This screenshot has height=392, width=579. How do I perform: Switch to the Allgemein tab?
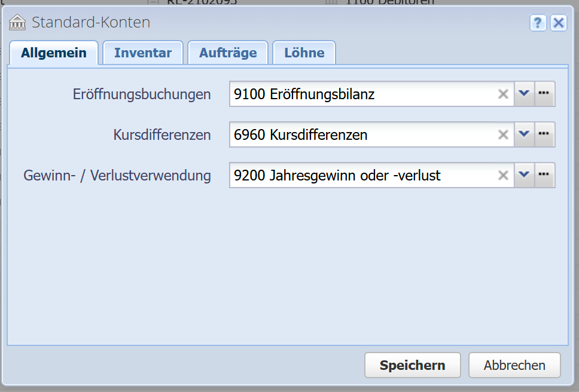point(54,53)
